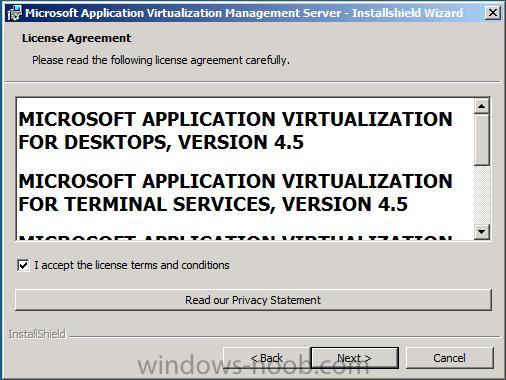506x380 pixels.
Task: Cancel the installation wizard
Action: [449, 358]
